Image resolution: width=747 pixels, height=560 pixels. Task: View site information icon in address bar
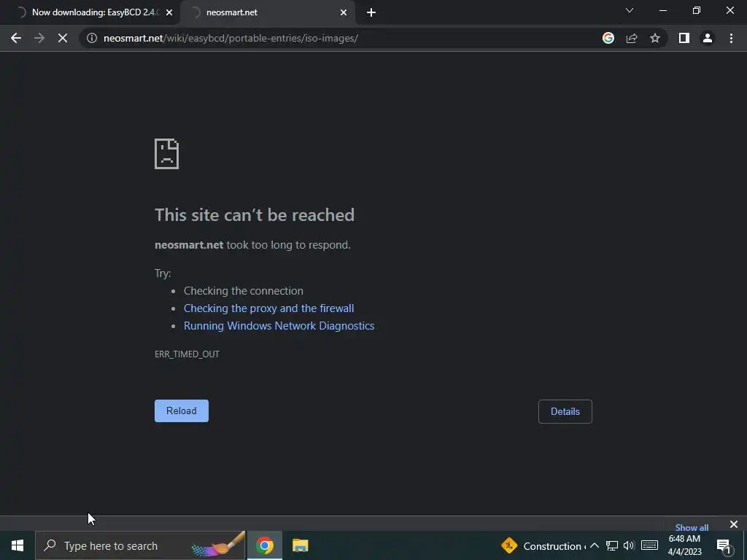click(x=92, y=38)
